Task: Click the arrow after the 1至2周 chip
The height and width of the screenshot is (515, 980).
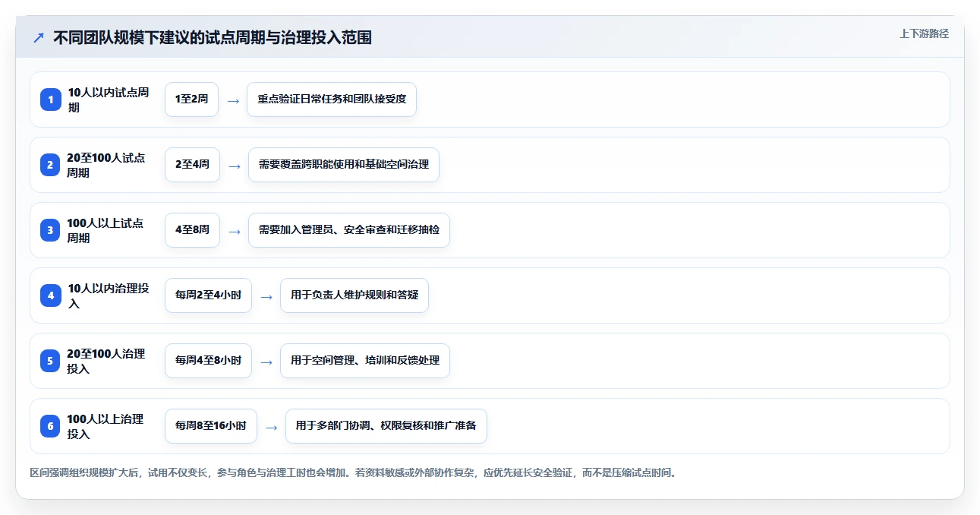Action: click(x=233, y=100)
